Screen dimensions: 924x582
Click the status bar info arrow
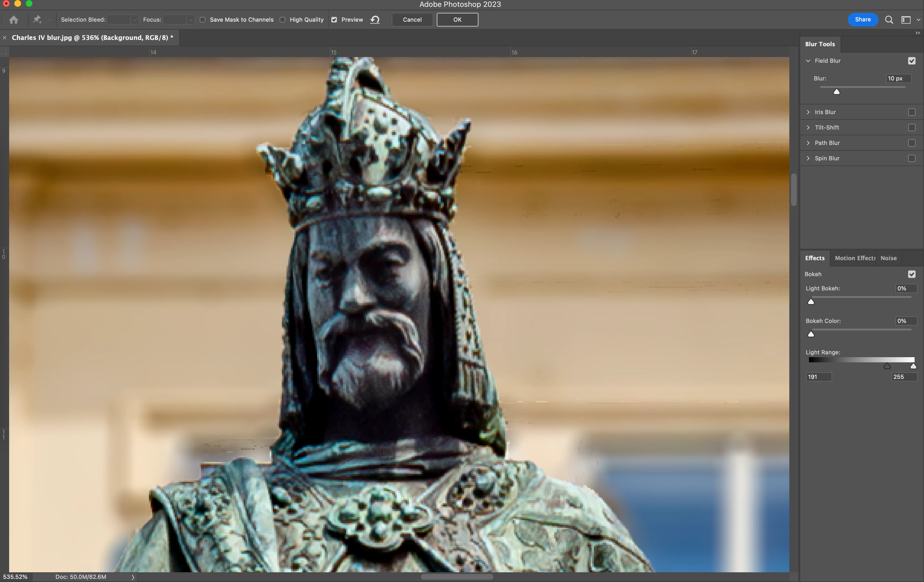pos(133,577)
